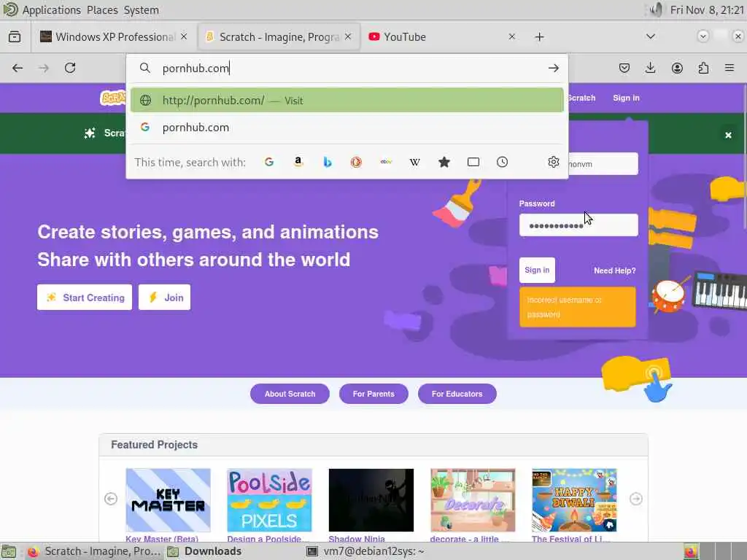
Task: Expand the list all tabs chevron
Action: click(650, 36)
